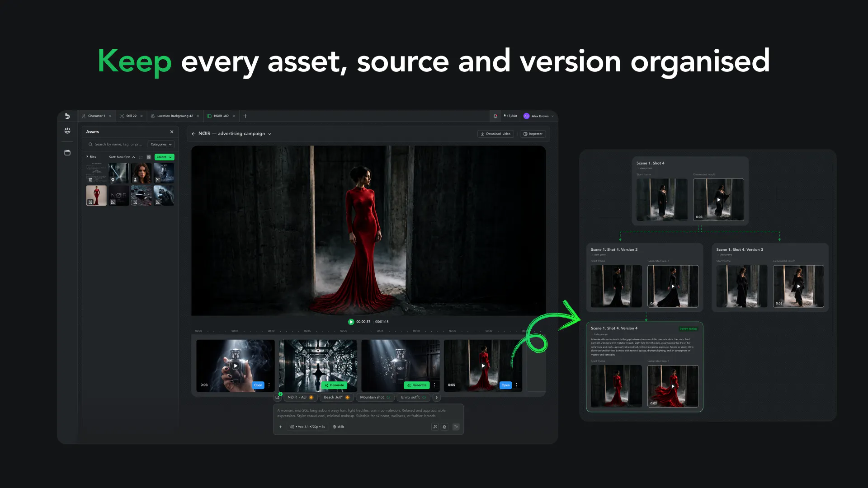Click the chat threads icon with badge 2
Viewport: 868px width, 488px height.
tap(278, 397)
